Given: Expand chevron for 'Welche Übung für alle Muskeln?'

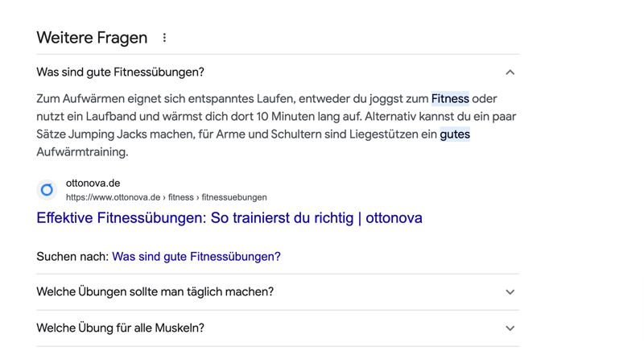Looking at the screenshot, I should (510, 328).
